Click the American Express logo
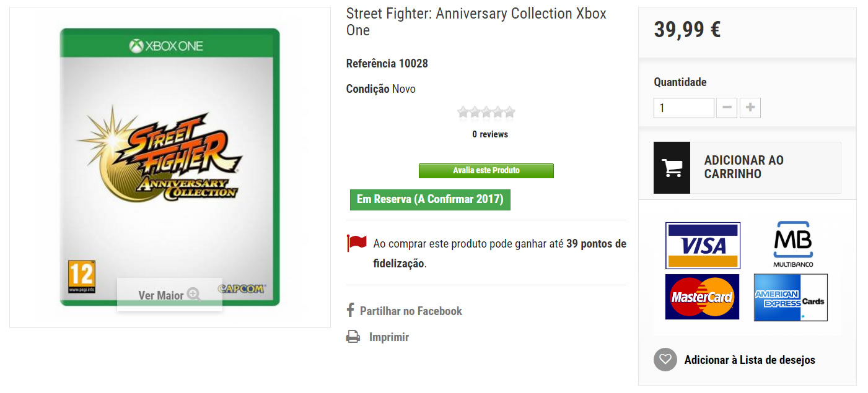The width and height of the screenshot is (868, 393). click(x=790, y=297)
